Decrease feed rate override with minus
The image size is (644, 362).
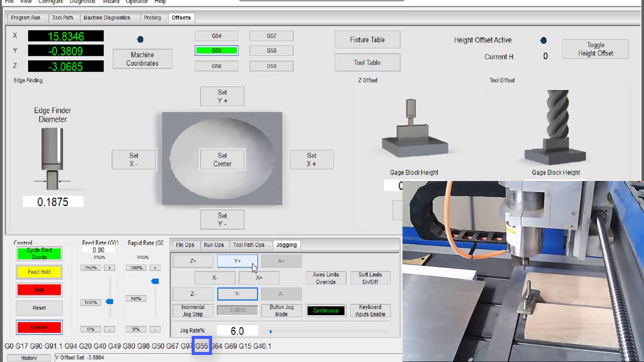click(x=110, y=329)
